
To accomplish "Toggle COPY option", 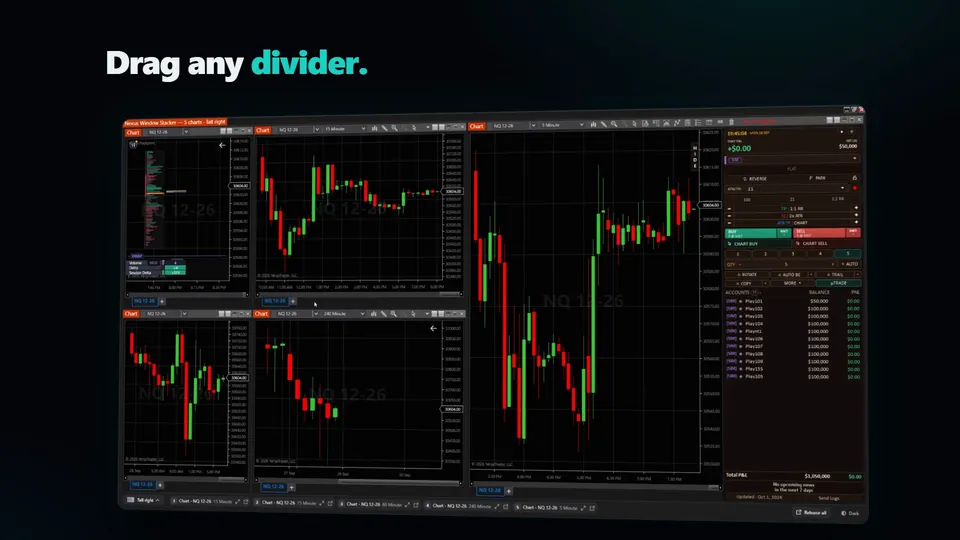I will tap(744, 283).
